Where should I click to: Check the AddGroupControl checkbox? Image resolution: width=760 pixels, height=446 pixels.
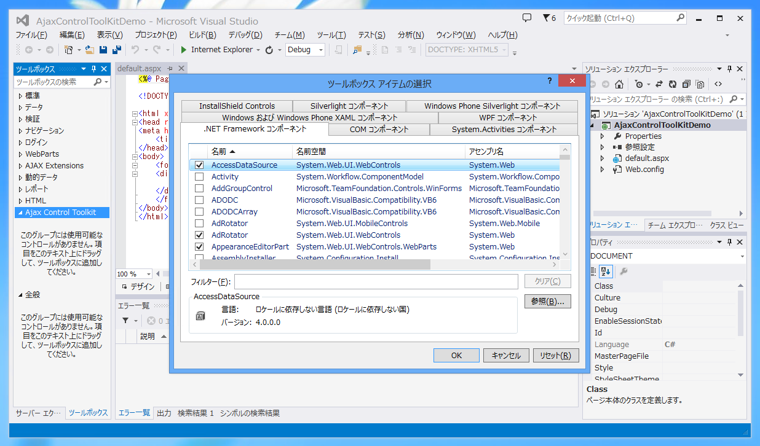pos(199,188)
